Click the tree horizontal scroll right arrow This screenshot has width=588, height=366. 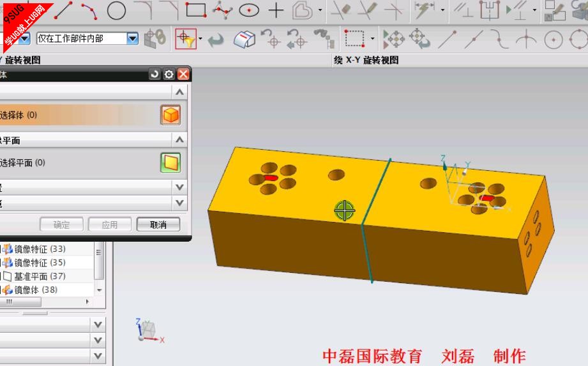[x=87, y=302]
